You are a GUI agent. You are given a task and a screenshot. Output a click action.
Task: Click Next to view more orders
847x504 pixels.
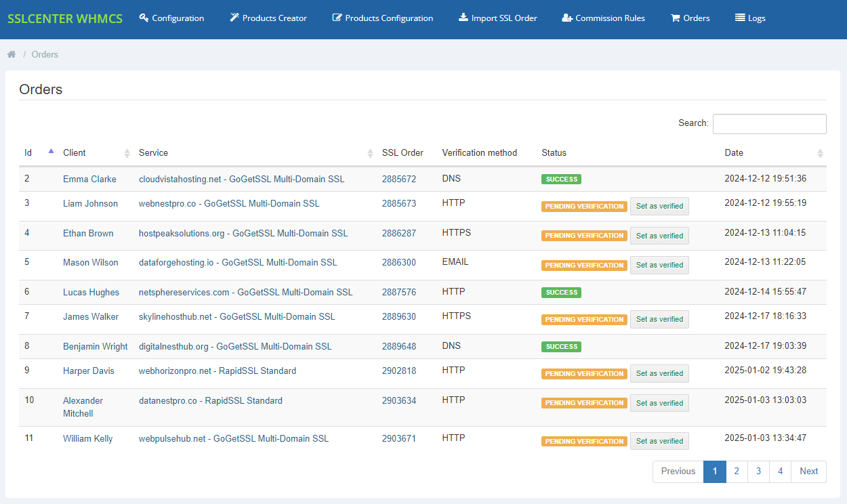click(x=808, y=471)
